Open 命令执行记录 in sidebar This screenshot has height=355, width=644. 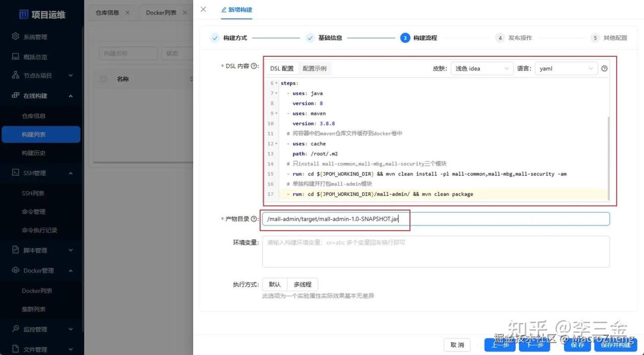41,230
